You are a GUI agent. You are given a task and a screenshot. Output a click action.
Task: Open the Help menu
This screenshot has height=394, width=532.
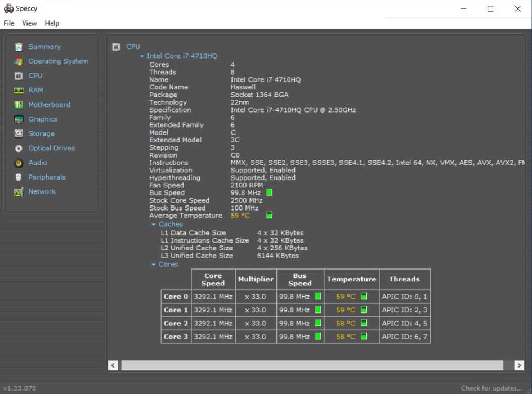pos(52,23)
